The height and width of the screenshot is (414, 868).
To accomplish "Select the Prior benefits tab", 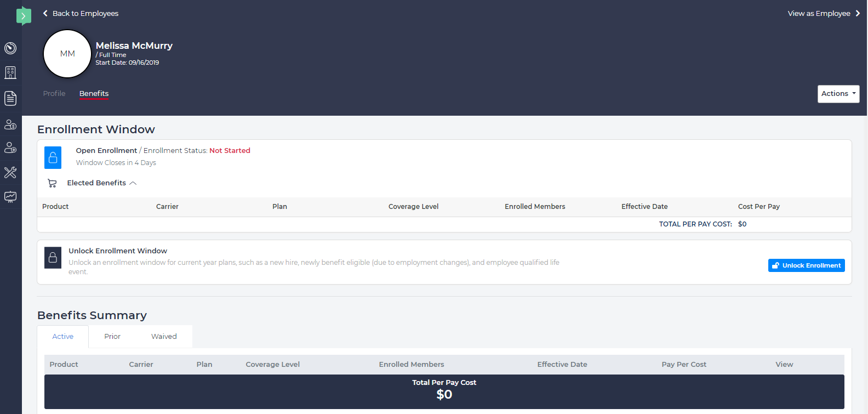I will coord(112,337).
